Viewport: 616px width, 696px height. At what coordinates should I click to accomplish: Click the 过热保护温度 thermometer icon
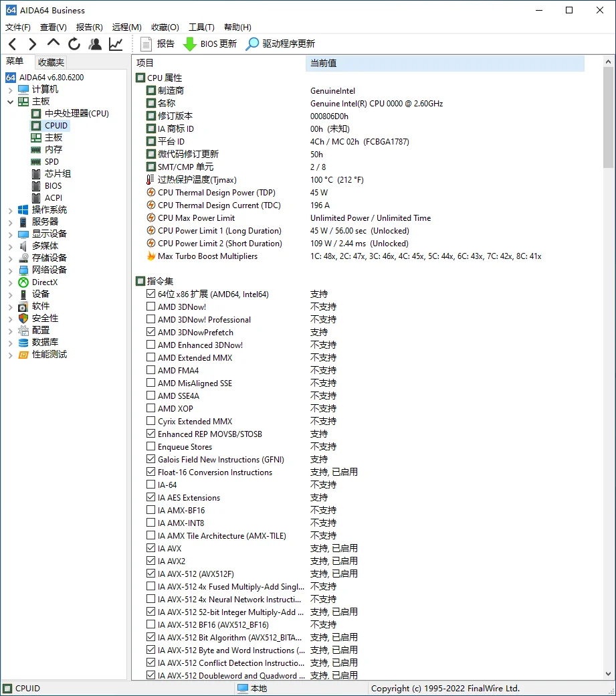pyautogui.click(x=150, y=180)
